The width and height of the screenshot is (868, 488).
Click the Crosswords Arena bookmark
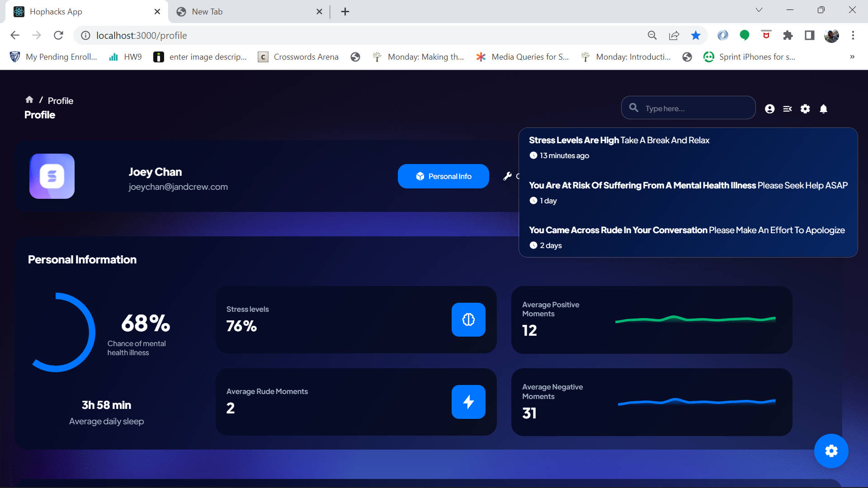298,57
